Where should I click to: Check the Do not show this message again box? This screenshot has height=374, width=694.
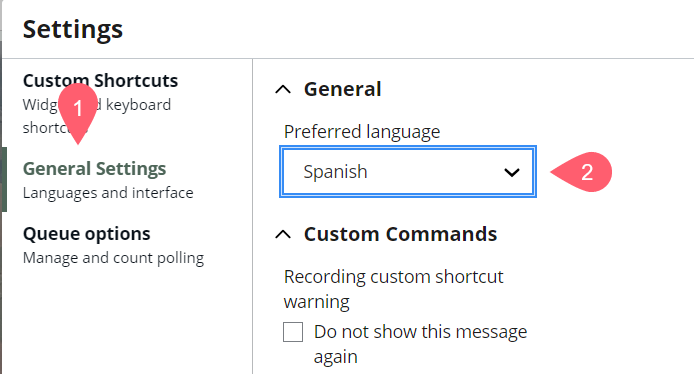293,332
